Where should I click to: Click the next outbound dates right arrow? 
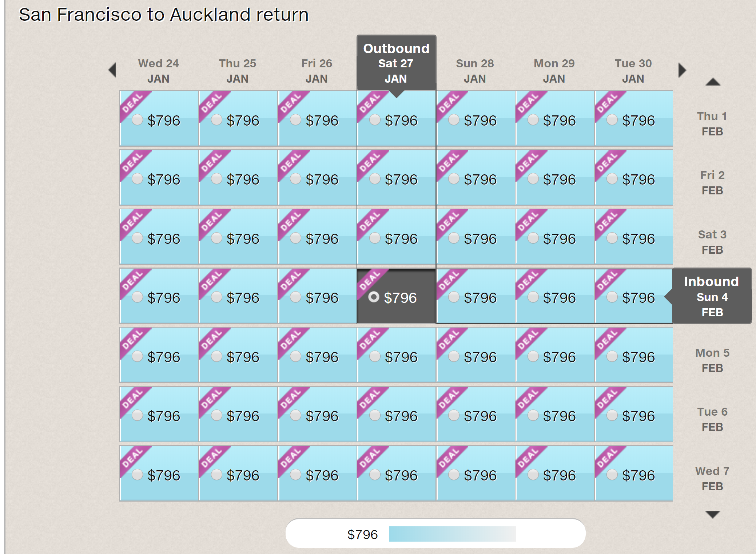pyautogui.click(x=682, y=70)
